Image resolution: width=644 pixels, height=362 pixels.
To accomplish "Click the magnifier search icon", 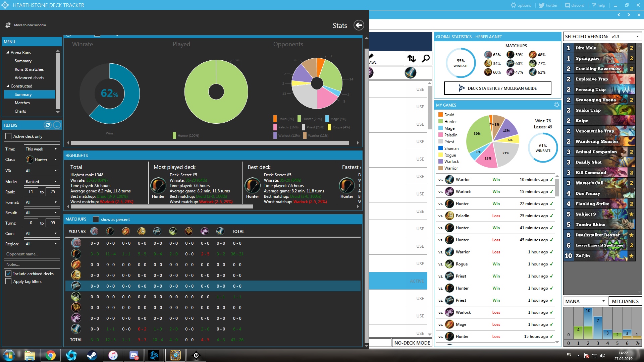I will click(426, 59).
